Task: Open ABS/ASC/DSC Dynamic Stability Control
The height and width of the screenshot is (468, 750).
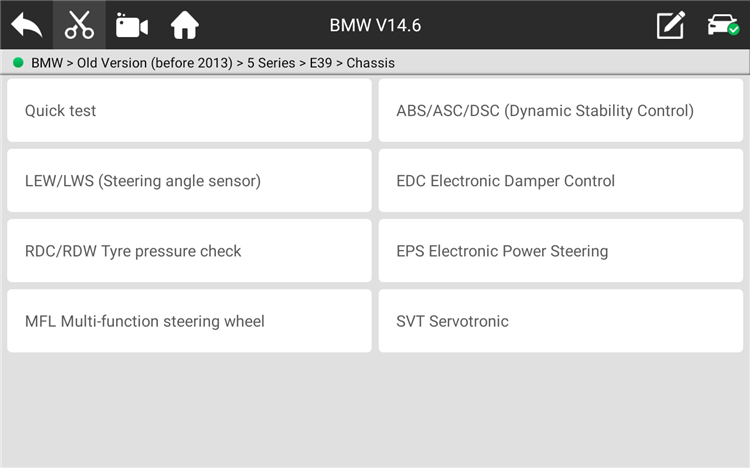Action: pyautogui.click(x=561, y=111)
